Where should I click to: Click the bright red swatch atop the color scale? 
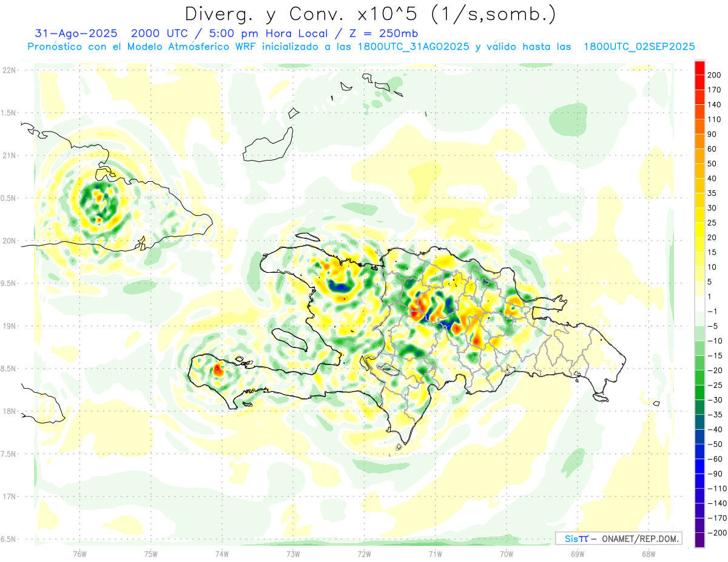coord(699,67)
